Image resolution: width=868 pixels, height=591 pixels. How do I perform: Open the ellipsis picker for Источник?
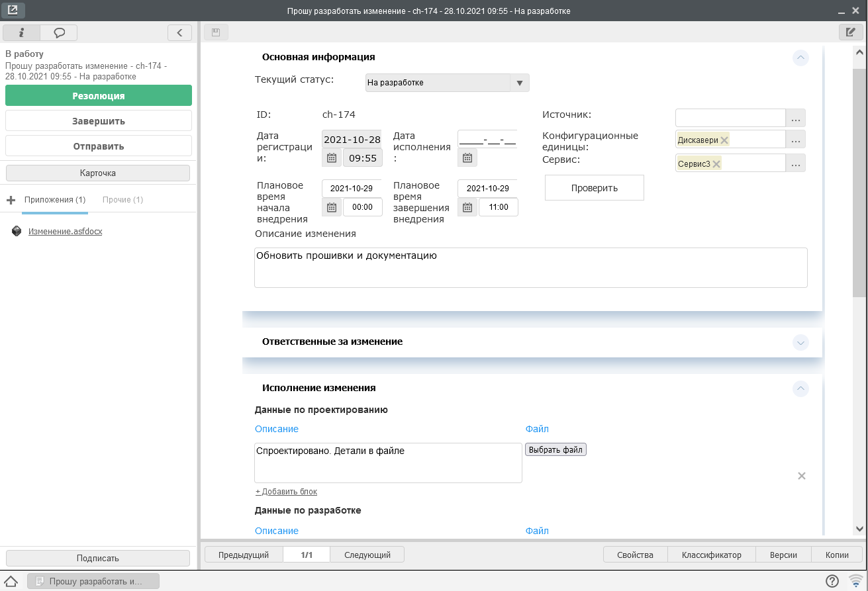[x=796, y=118]
